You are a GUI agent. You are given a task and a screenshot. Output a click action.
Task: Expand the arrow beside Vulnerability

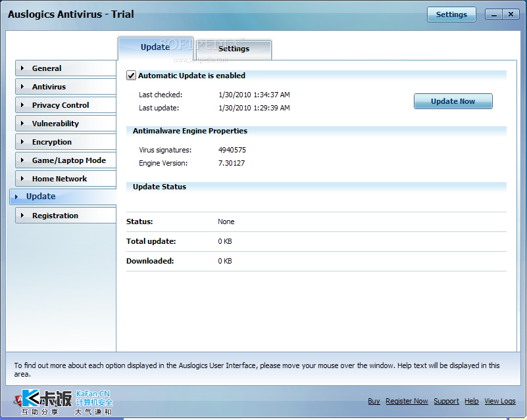point(22,124)
